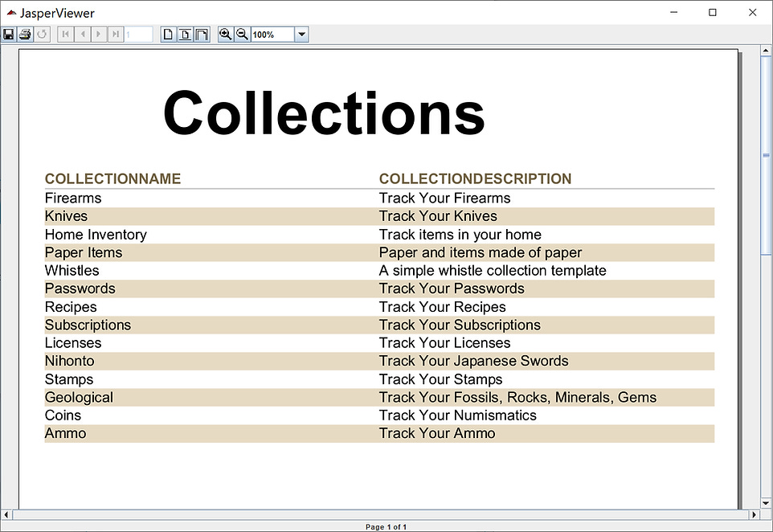Image resolution: width=773 pixels, height=532 pixels.
Task: Select Fit Width view icon
Action: point(202,35)
